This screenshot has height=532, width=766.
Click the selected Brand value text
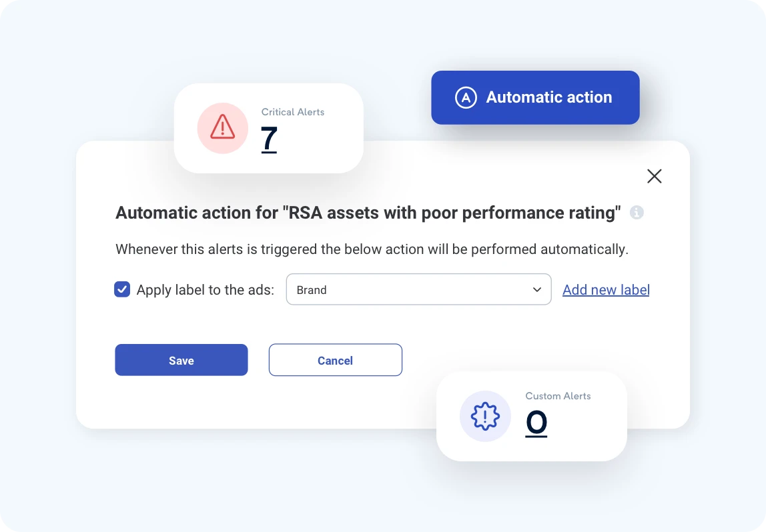click(x=312, y=290)
